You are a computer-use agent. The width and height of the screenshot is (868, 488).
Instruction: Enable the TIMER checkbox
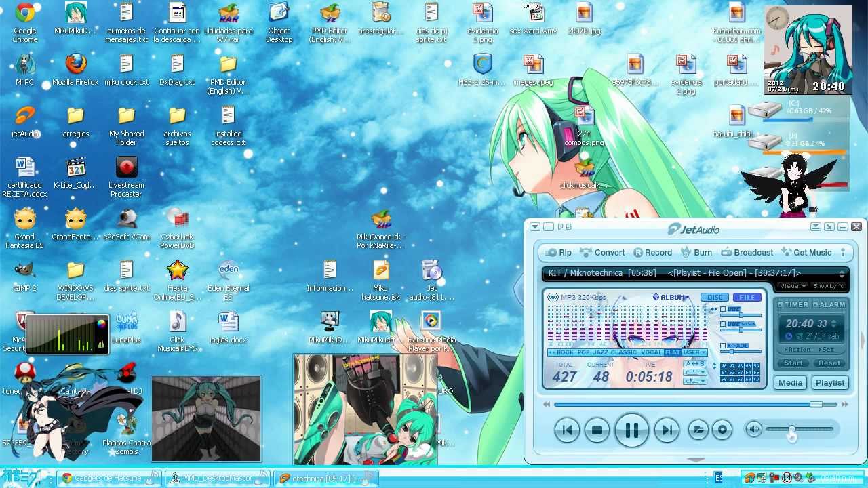pyautogui.click(x=781, y=304)
